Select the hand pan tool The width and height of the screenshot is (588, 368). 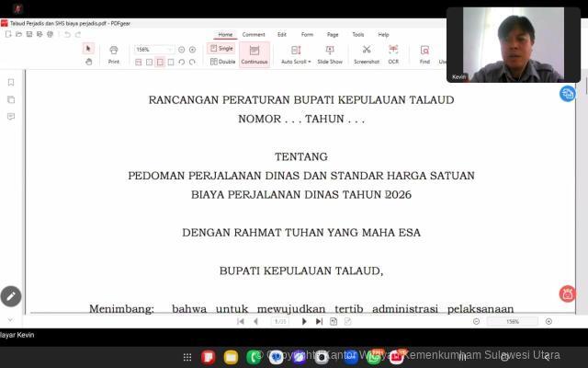pos(88,62)
